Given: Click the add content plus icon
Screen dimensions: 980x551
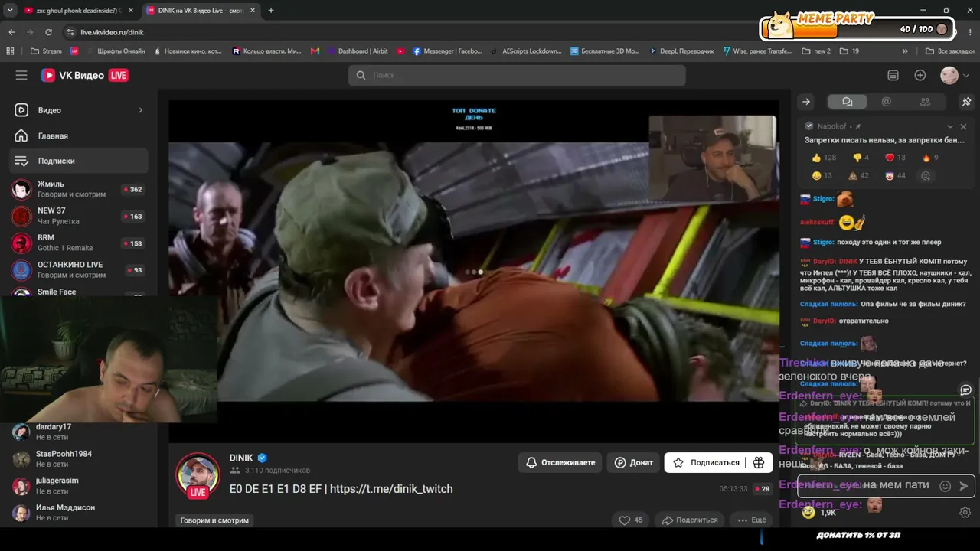Looking at the screenshot, I should 920,75.
